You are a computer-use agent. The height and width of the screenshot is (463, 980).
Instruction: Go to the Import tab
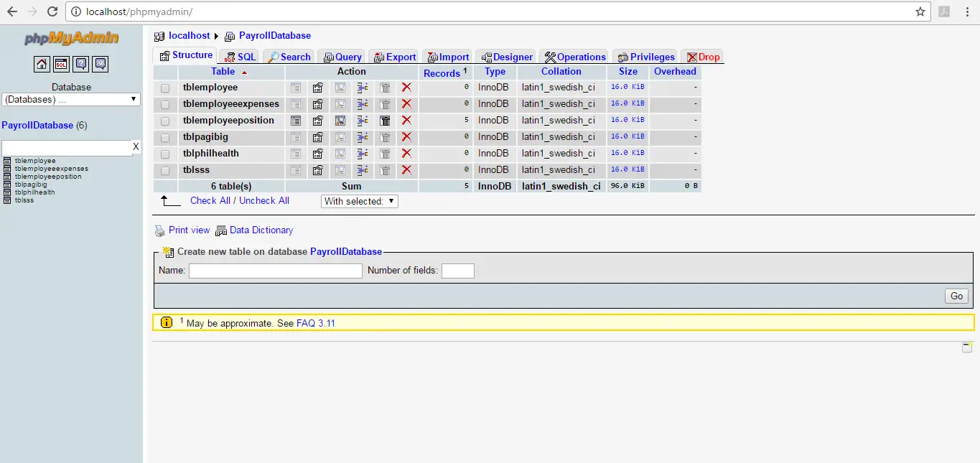point(447,57)
